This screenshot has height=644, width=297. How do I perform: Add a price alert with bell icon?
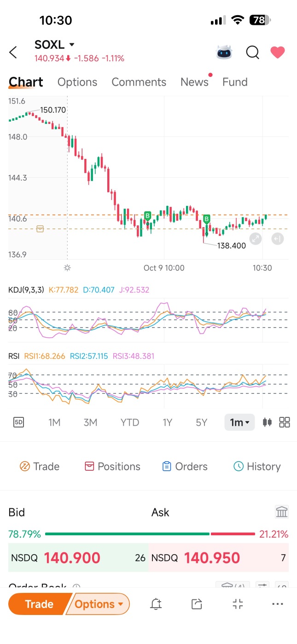tap(156, 604)
